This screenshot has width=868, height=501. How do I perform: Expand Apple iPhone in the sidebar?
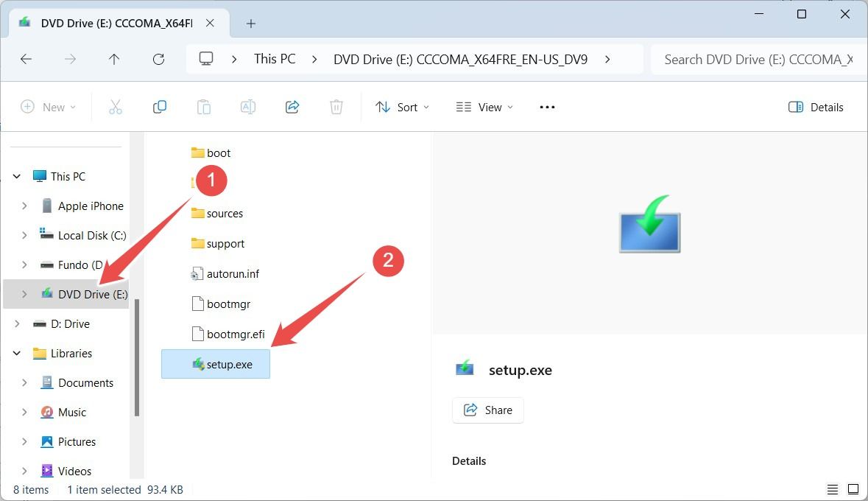[24, 206]
